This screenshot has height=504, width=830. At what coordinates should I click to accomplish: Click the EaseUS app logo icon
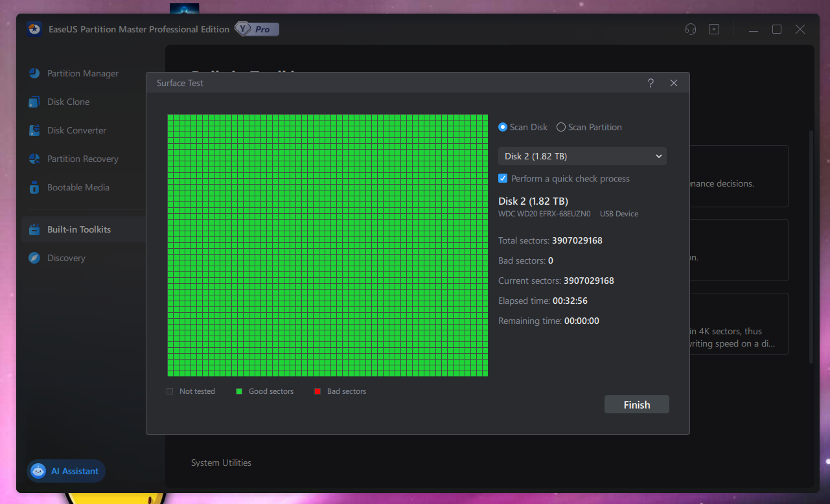coord(34,29)
